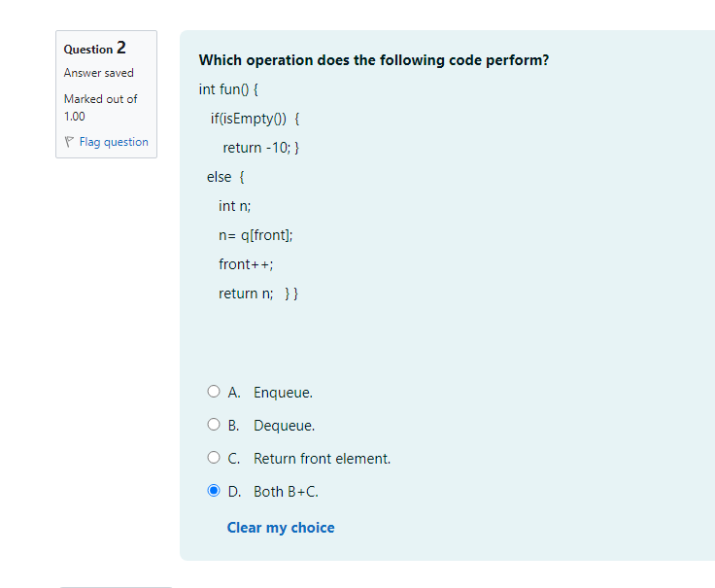
Task: Click the 'Both B+C.' answer label text
Action: point(286,492)
